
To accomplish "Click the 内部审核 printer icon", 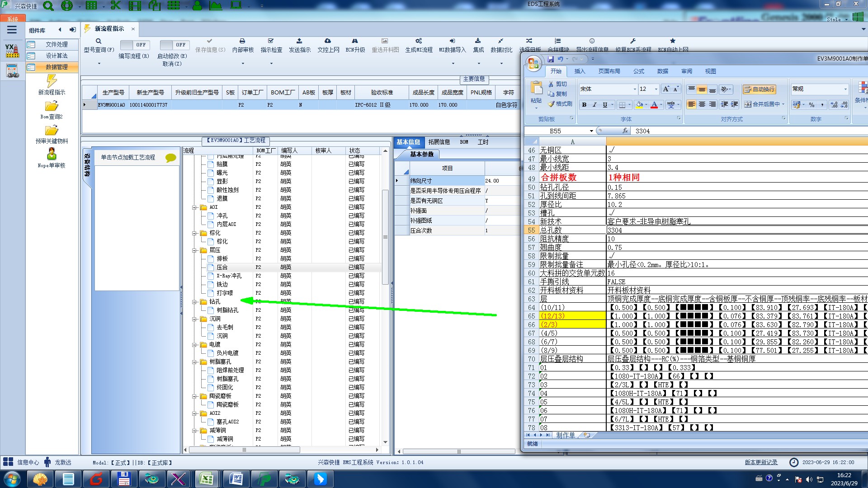I will coord(242,41).
